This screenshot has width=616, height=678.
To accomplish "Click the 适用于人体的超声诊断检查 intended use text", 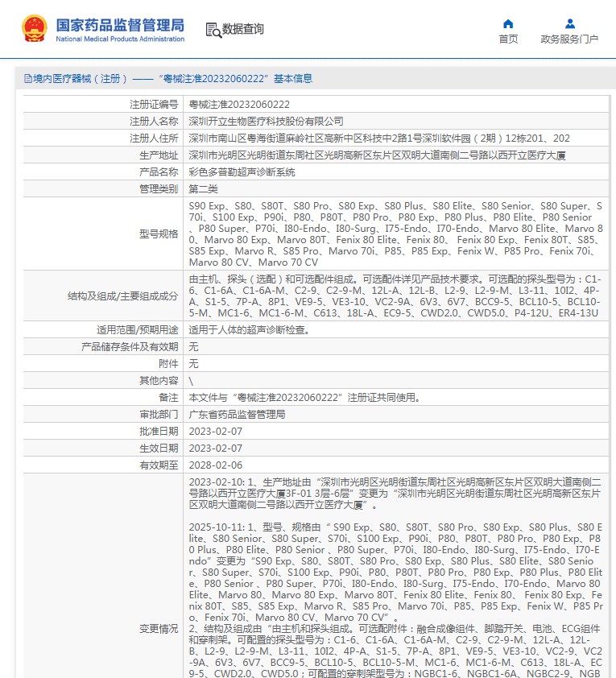I will (248, 330).
